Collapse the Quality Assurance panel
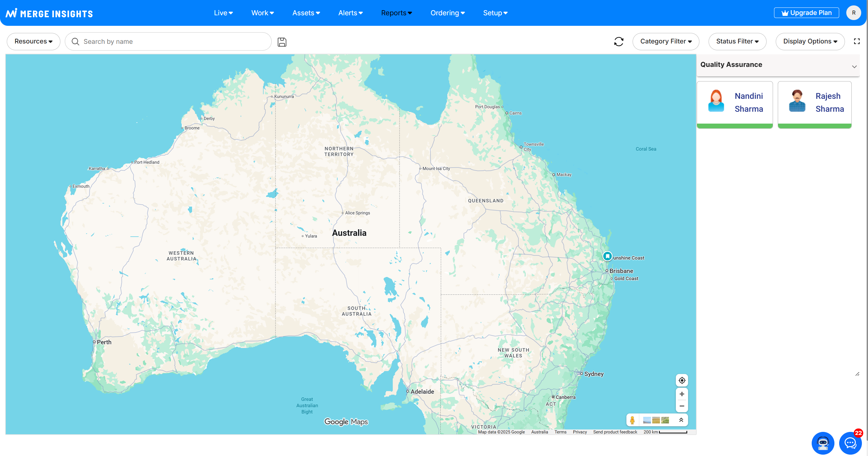The image size is (868, 456). tap(854, 67)
